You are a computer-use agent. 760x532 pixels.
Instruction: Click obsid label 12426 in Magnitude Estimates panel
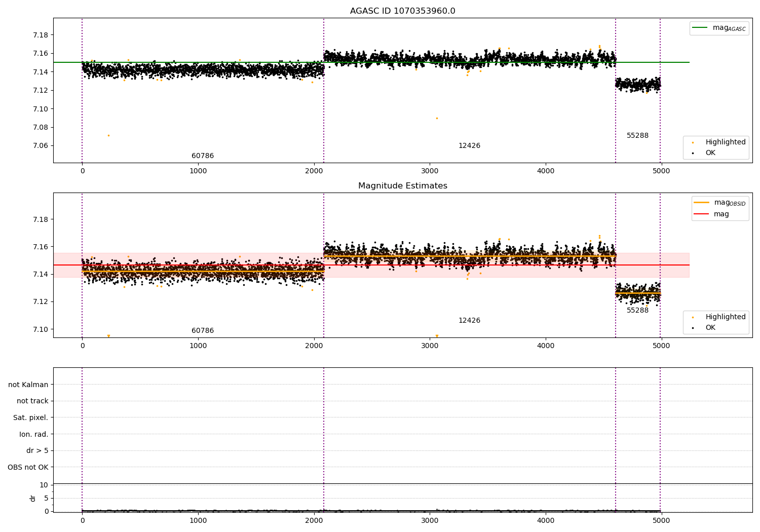[x=469, y=321]
